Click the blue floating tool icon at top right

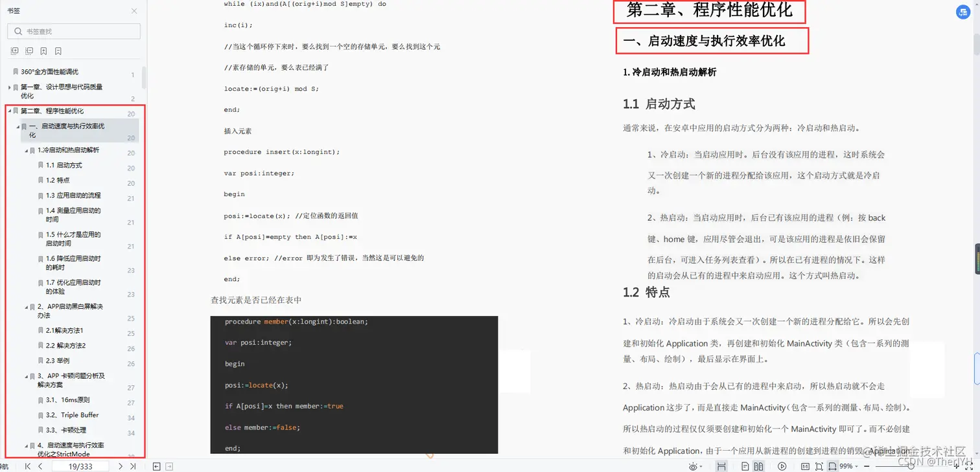[964, 12]
